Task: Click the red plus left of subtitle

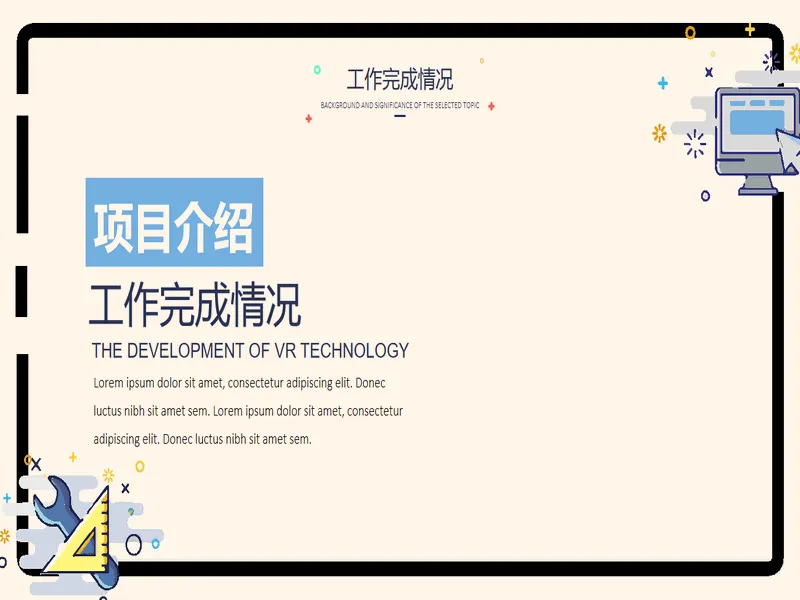Action: (x=309, y=118)
